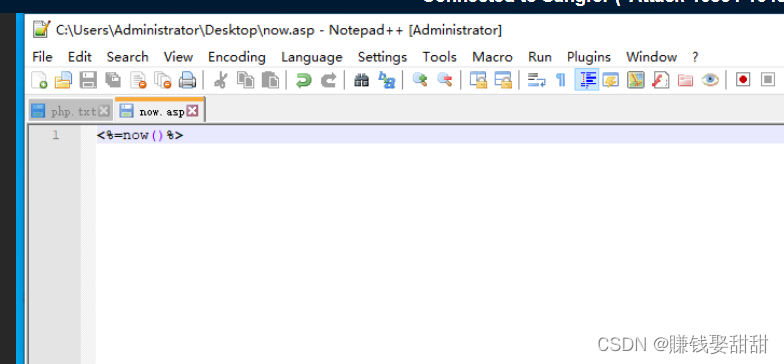The image size is (784, 364).
Task: Close the php.txt tab
Action: click(x=104, y=111)
